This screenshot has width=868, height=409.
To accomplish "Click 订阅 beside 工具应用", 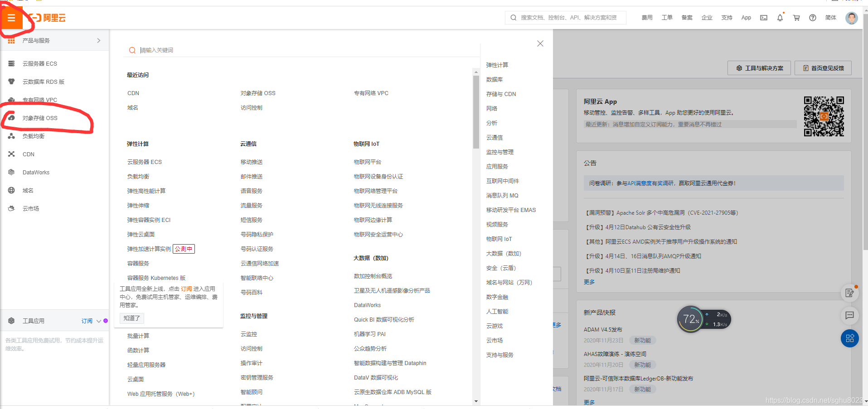I will coord(87,321).
